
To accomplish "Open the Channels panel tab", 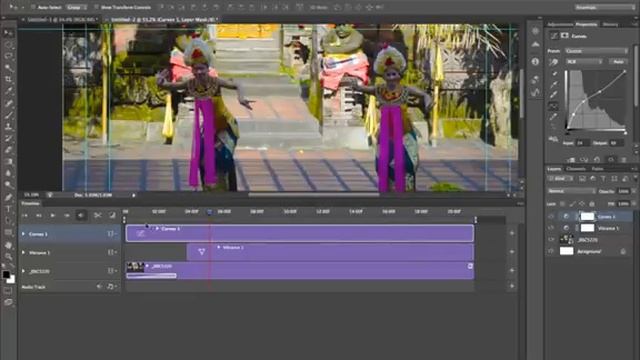I will [576, 169].
